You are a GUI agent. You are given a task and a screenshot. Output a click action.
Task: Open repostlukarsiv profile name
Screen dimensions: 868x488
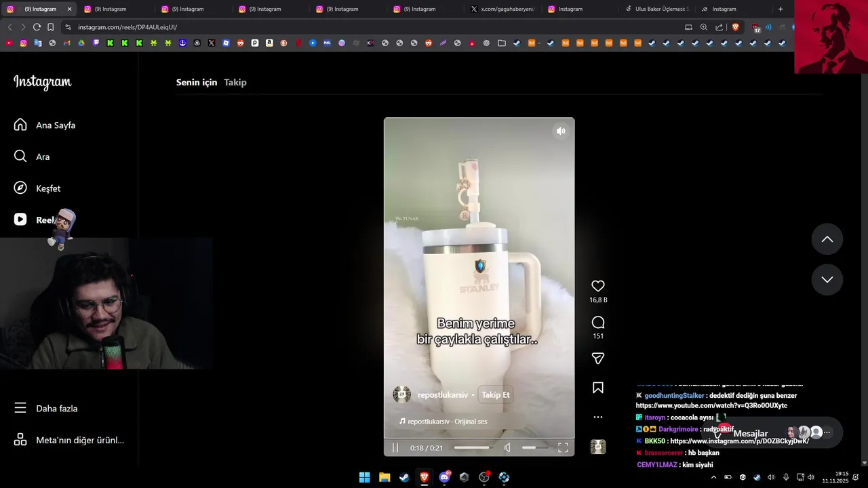[x=443, y=395]
